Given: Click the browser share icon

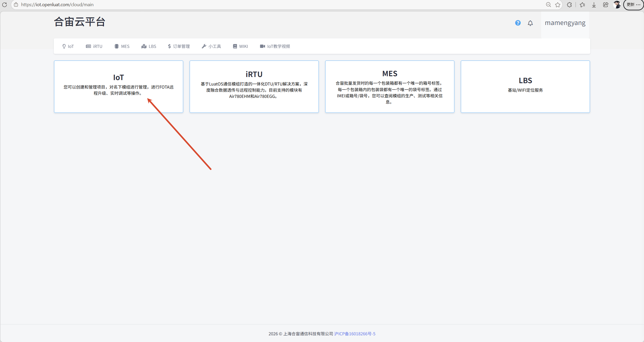Looking at the screenshot, I should point(606,5).
